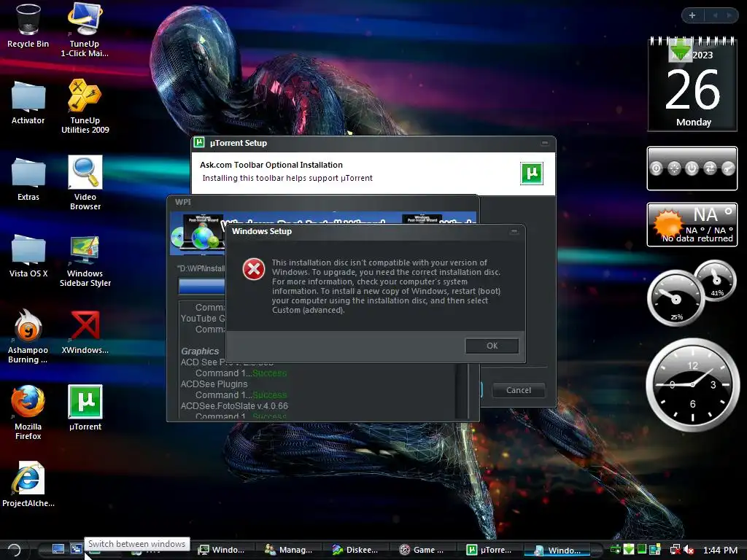Image resolution: width=747 pixels, height=560 pixels.
Task: Select the ProjectAlchemy Internet Explorer icon
Action: coord(28,484)
